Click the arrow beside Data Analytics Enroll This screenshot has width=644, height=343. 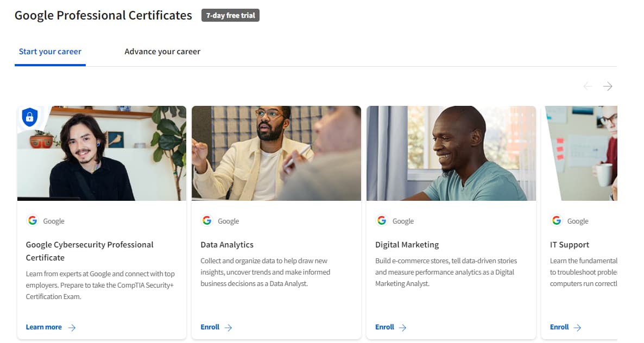(228, 327)
